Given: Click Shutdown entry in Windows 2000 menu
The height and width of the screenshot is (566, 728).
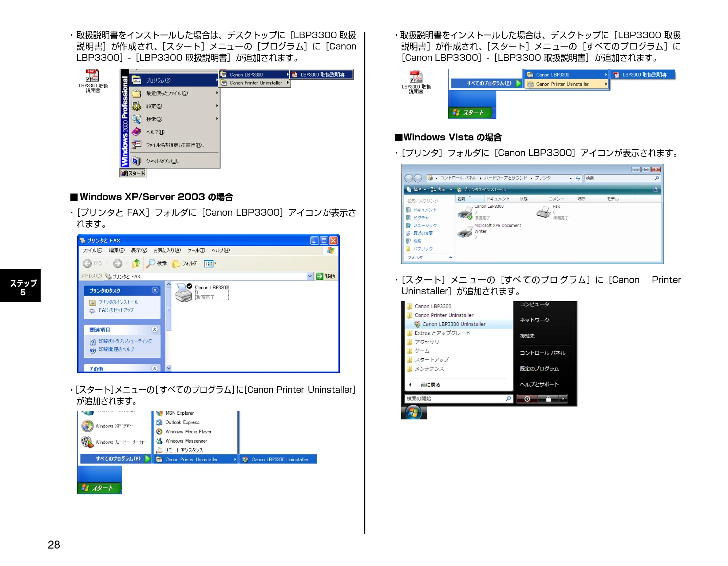Looking at the screenshot, I should 174,161.
